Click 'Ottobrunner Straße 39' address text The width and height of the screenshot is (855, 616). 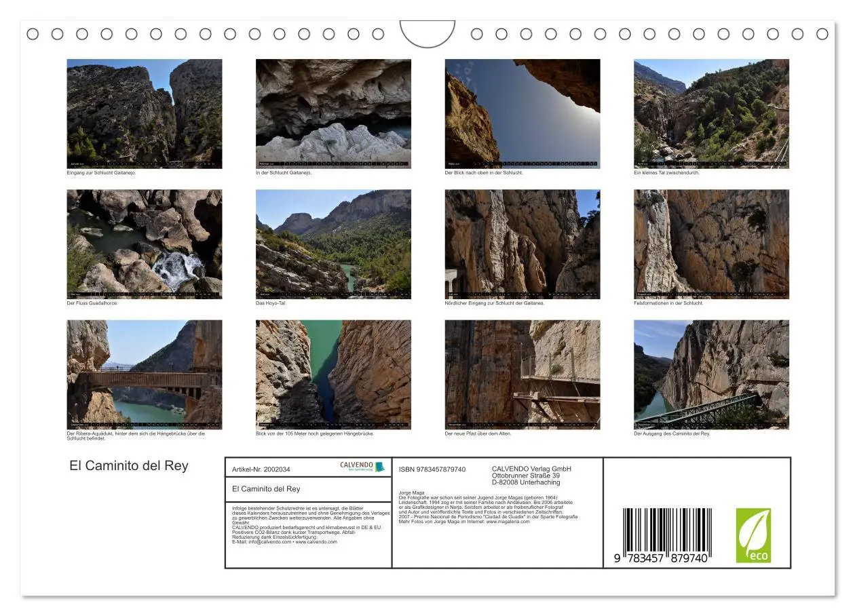coord(526,476)
